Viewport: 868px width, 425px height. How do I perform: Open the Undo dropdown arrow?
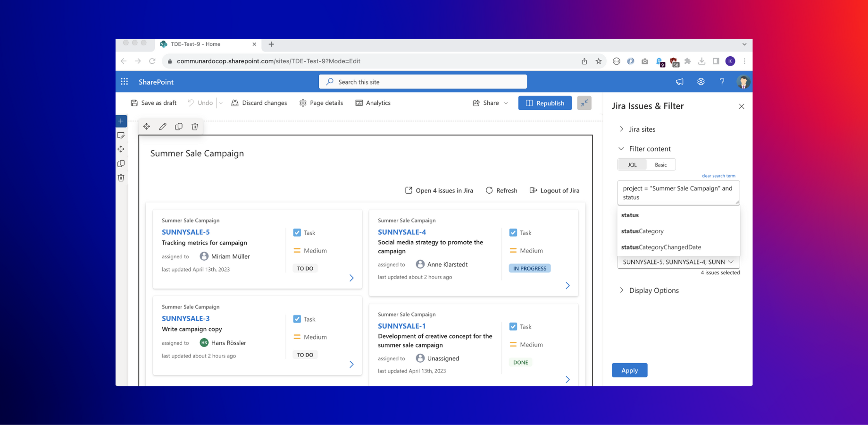click(221, 103)
